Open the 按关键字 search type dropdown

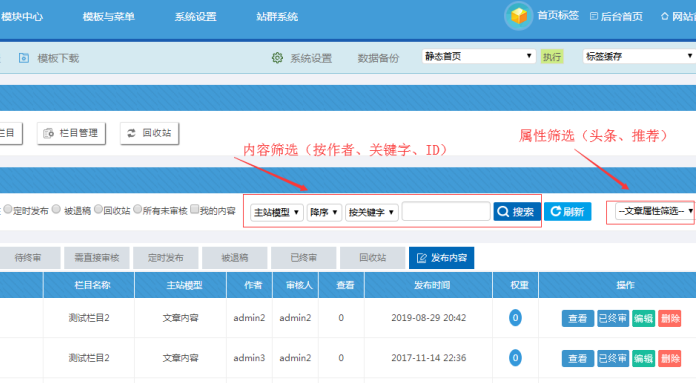click(x=372, y=212)
